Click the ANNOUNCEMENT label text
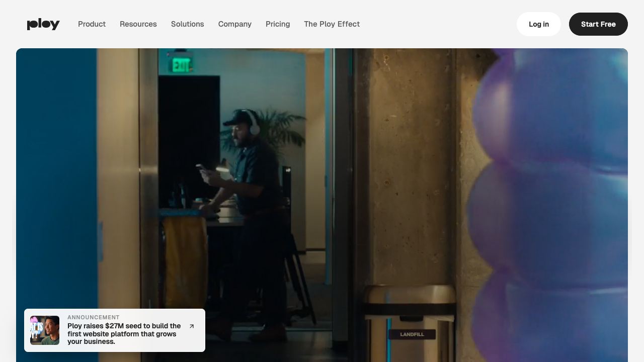644x362 pixels. click(x=94, y=317)
